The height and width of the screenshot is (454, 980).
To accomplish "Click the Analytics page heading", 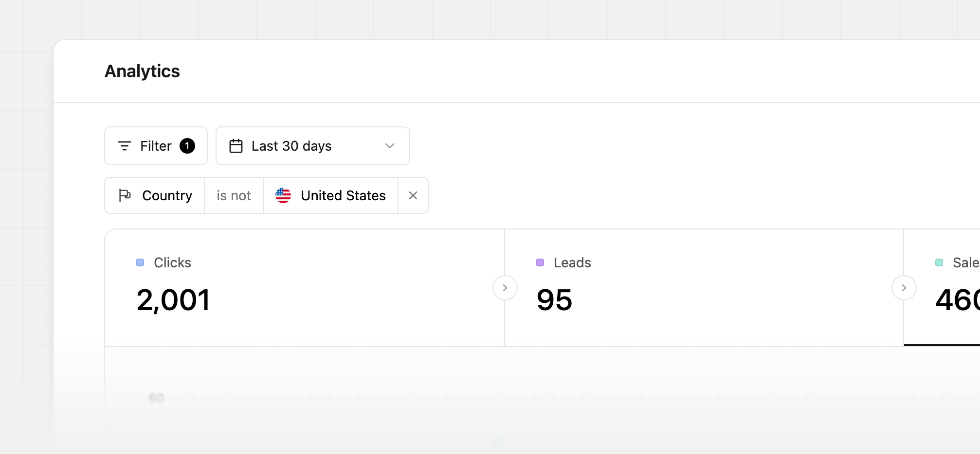I will pos(142,71).
